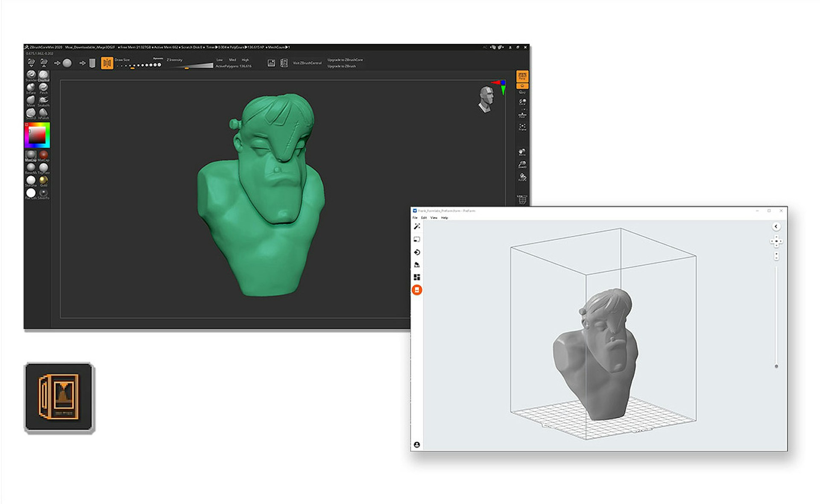Screen dimensions: 820x504
Task: Expand the collapsed right panel arrow in PreForm
Action: [776, 227]
